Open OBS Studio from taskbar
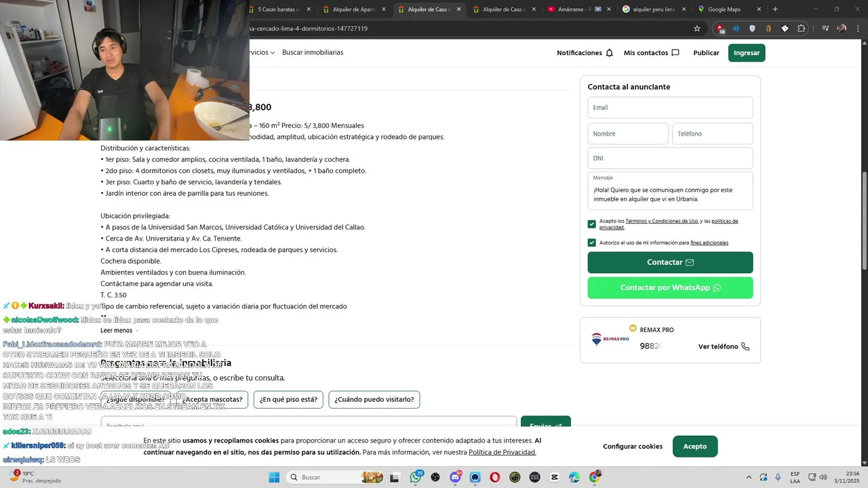 point(435,477)
